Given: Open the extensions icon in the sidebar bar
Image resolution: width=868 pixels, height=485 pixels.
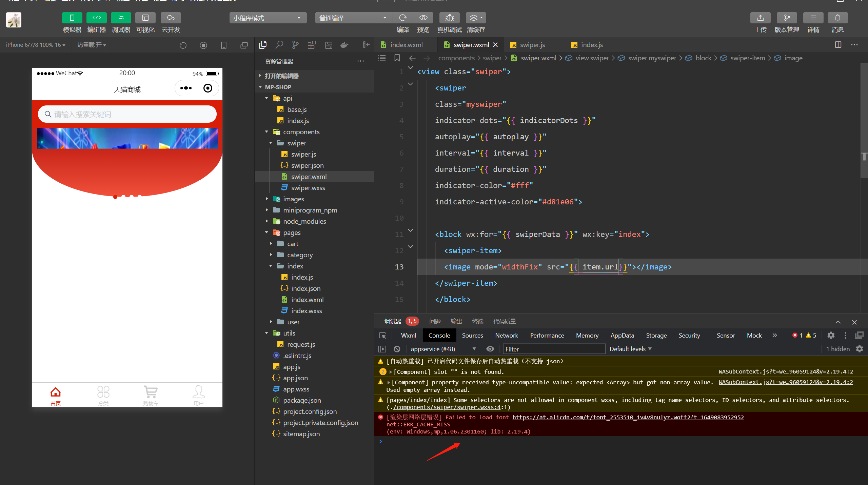Looking at the screenshot, I should tap(312, 45).
